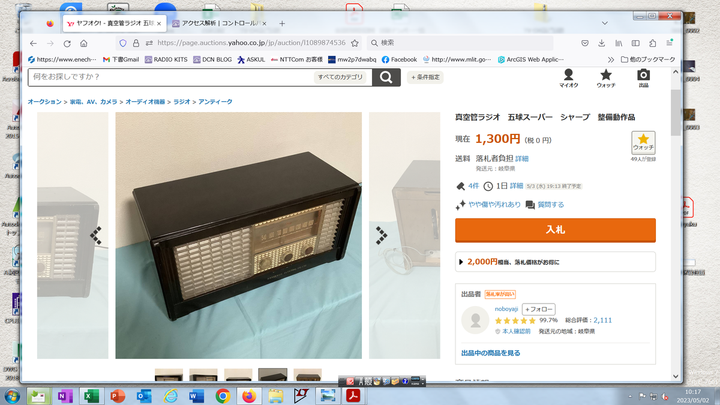Open the マイオク account icon
720x405 pixels.
tap(568, 78)
